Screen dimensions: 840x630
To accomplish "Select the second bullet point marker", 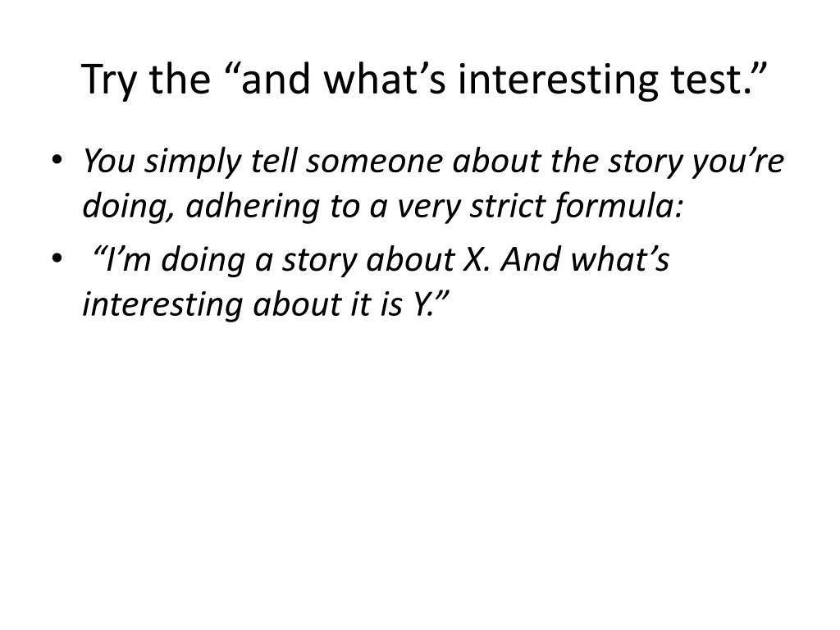I will [57, 258].
